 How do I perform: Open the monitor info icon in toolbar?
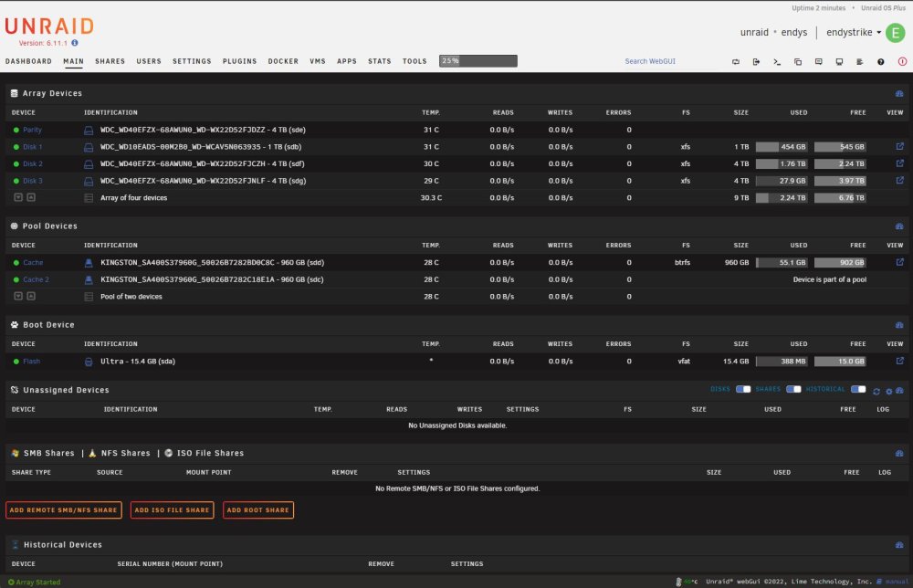pos(839,62)
